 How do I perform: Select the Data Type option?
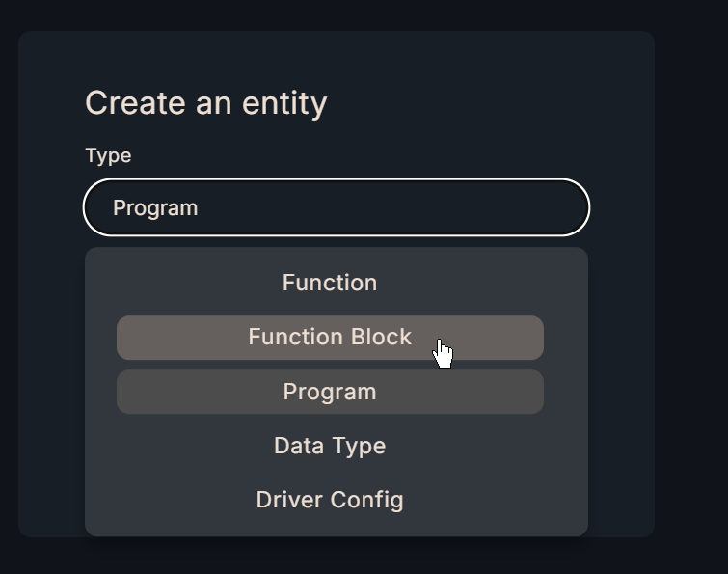[x=330, y=446]
